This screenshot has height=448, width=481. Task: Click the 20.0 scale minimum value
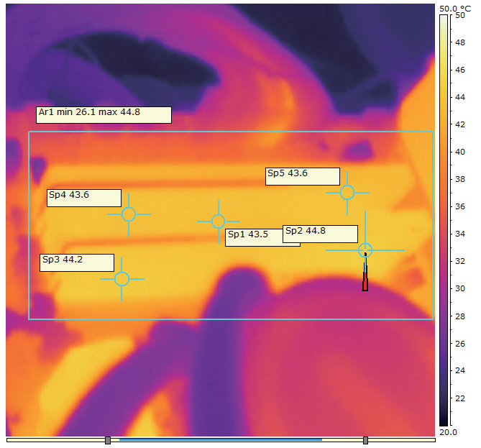[x=448, y=432]
